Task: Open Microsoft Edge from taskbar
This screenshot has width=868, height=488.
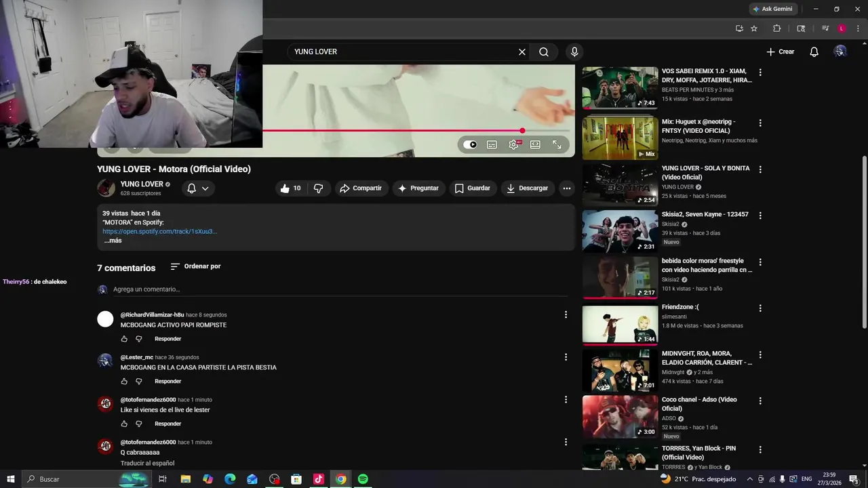Action: [230, 479]
